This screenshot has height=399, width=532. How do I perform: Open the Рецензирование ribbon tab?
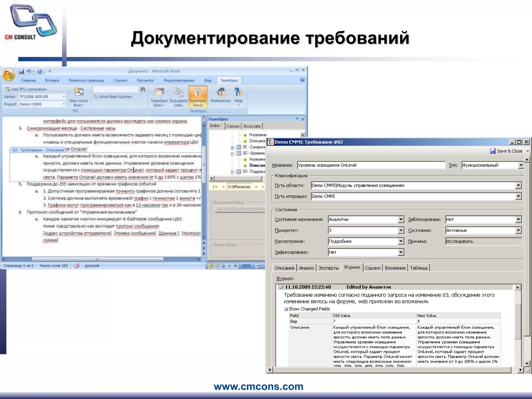[x=179, y=81]
